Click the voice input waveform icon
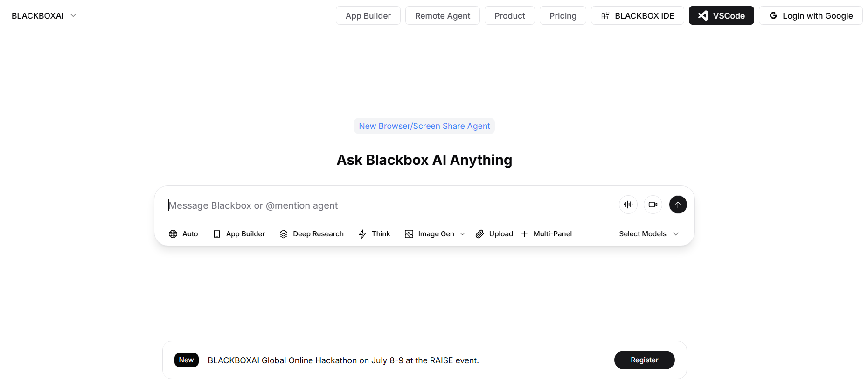Viewport: 868px width, 381px height. (x=628, y=205)
